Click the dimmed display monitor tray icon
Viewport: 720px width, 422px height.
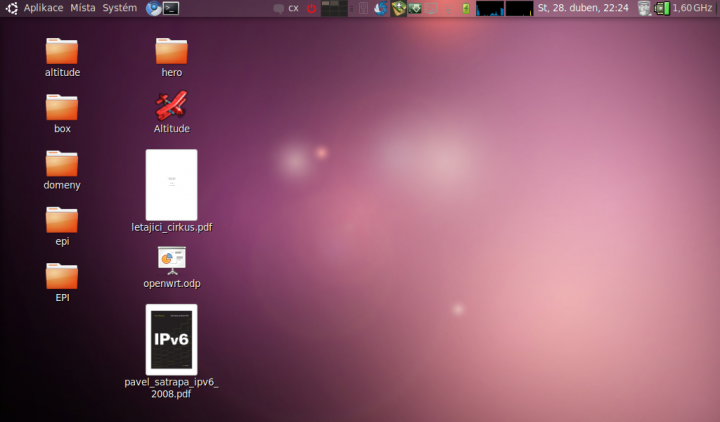coord(431,8)
